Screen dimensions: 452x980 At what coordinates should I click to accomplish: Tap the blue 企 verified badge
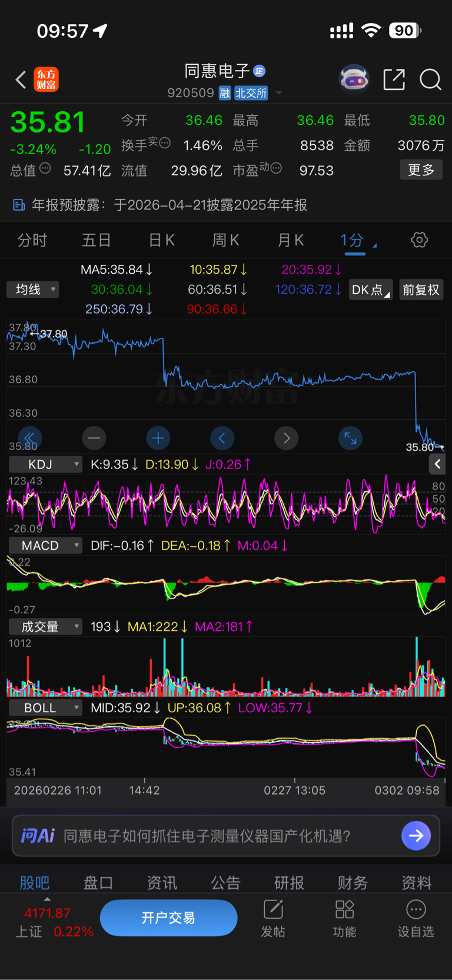259,71
